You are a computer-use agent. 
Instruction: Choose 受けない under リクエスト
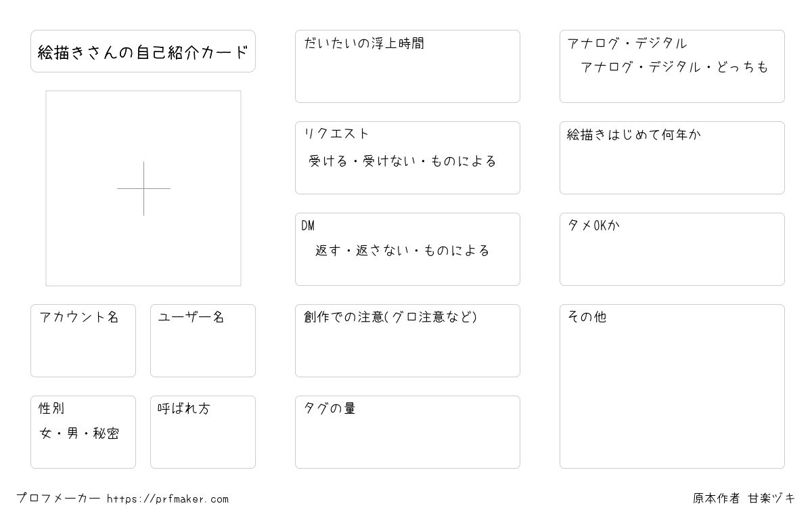tap(389, 161)
